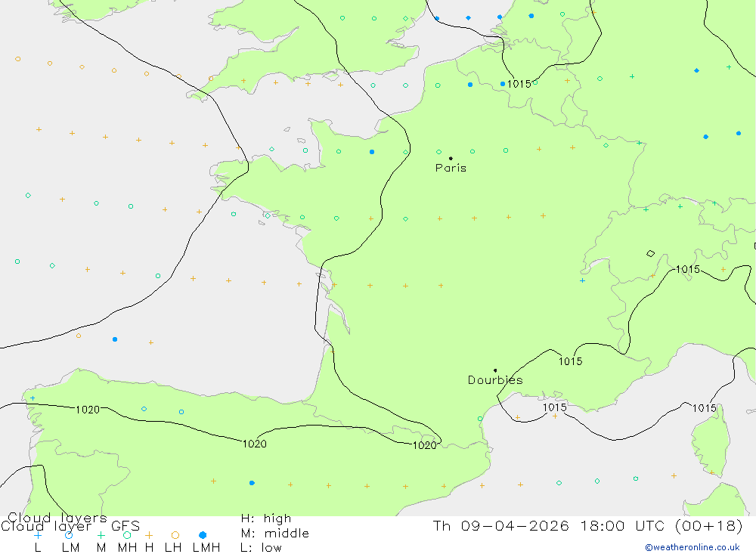Click the 1020 label near the Pyrenees
756x554 pixels.
click(x=425, y=445)
